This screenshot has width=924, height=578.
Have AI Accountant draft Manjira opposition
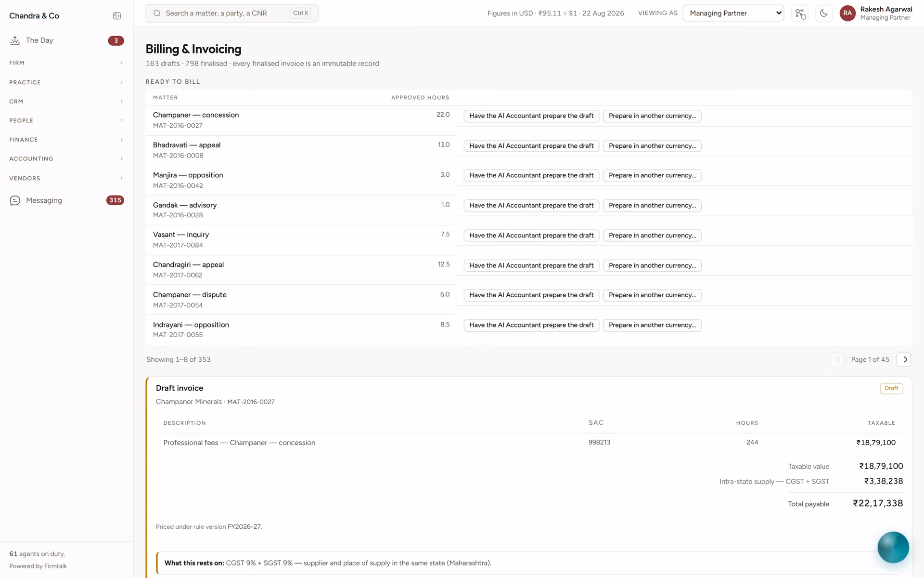coord(531,176)
